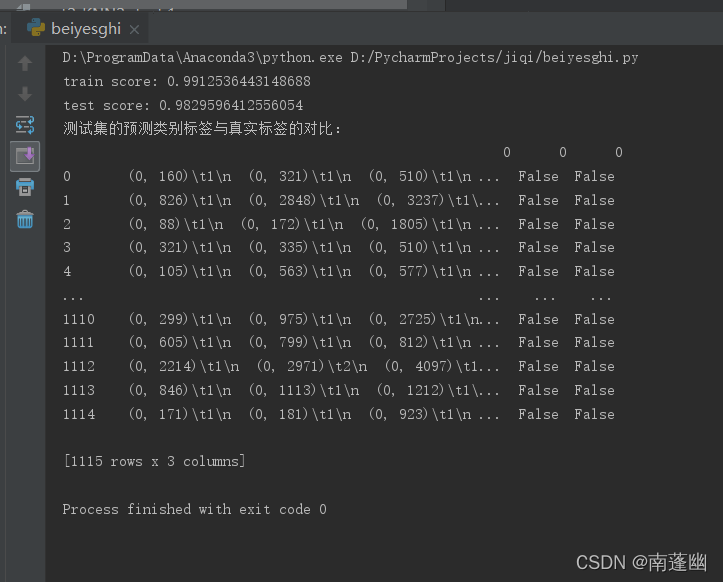Click the "[1115 rows x 3 columns]" summary

coord(153,461)
